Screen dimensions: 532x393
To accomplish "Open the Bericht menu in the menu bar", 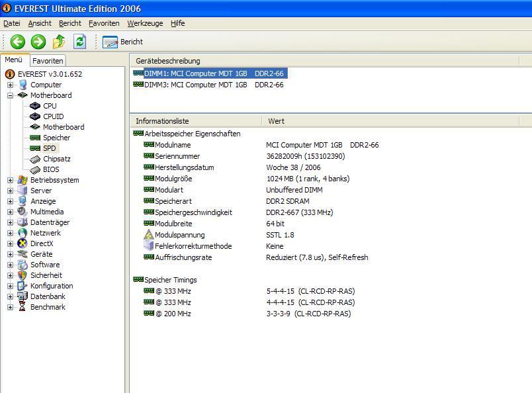I will [x=70, y=23].
